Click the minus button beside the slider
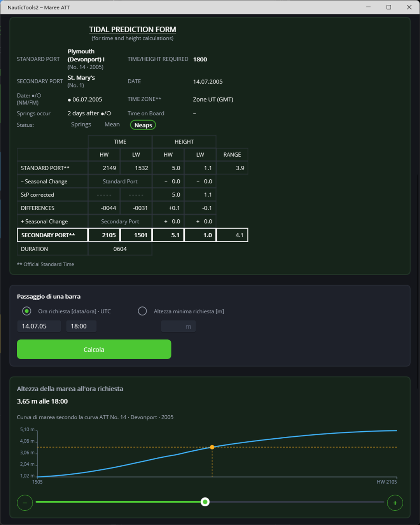Image resolution: width=420 pixels, height=525 pixels. point(25,503)
